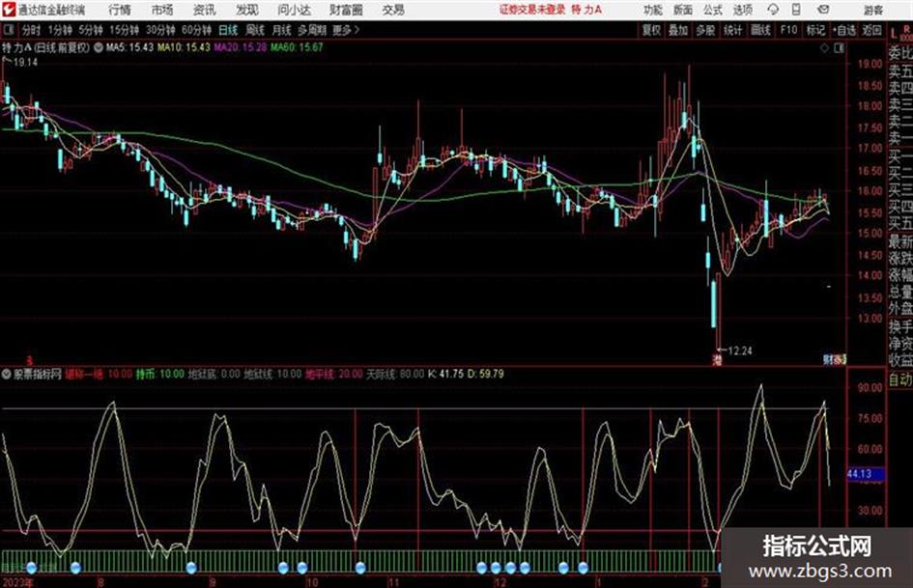The image size is (913, 588).
Task: Click the customer service headset icon
Action: click(773, 10)
